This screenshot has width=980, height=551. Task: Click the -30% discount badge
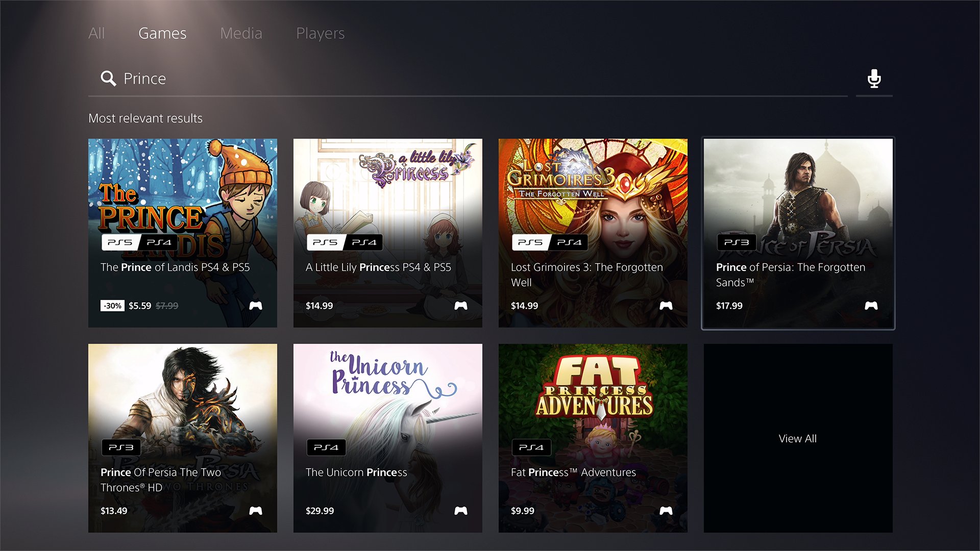coord(112,305)
